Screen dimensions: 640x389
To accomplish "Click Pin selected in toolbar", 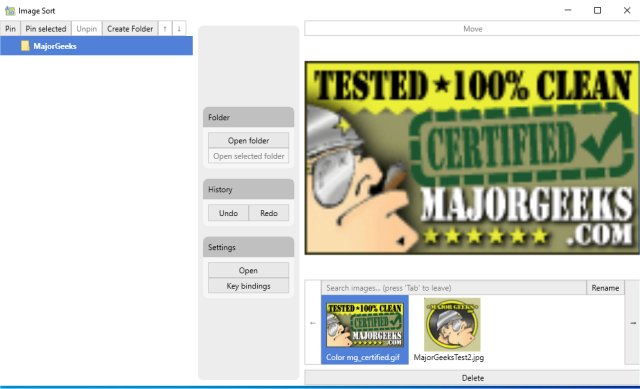I will tap(46, 29).
